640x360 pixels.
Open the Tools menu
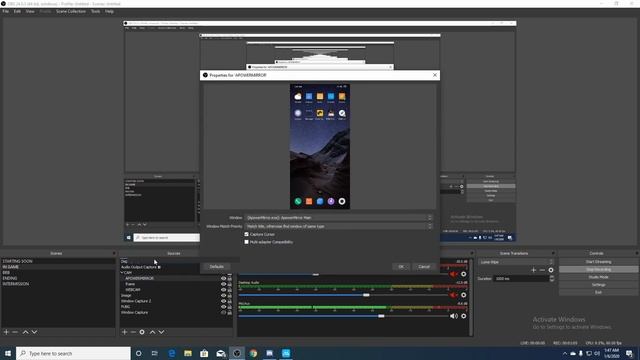click(95, 11)
